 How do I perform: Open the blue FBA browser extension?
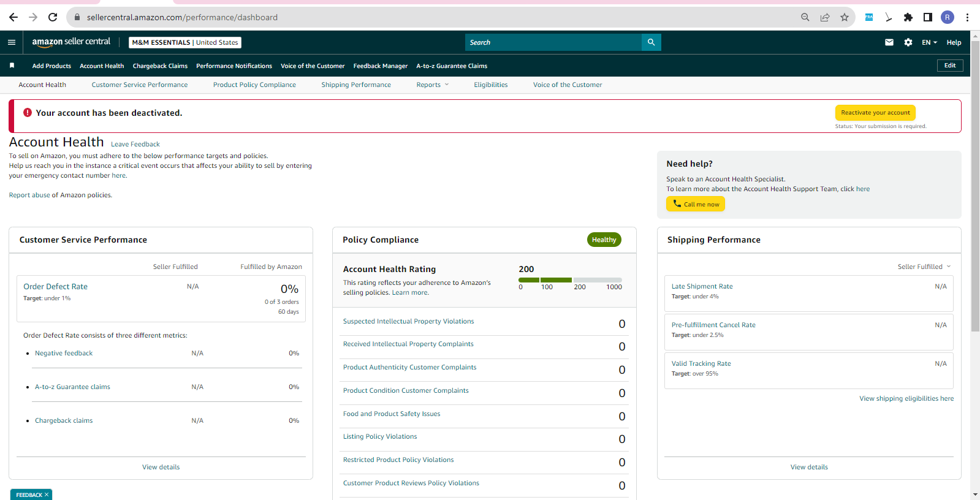coord(869,17)
